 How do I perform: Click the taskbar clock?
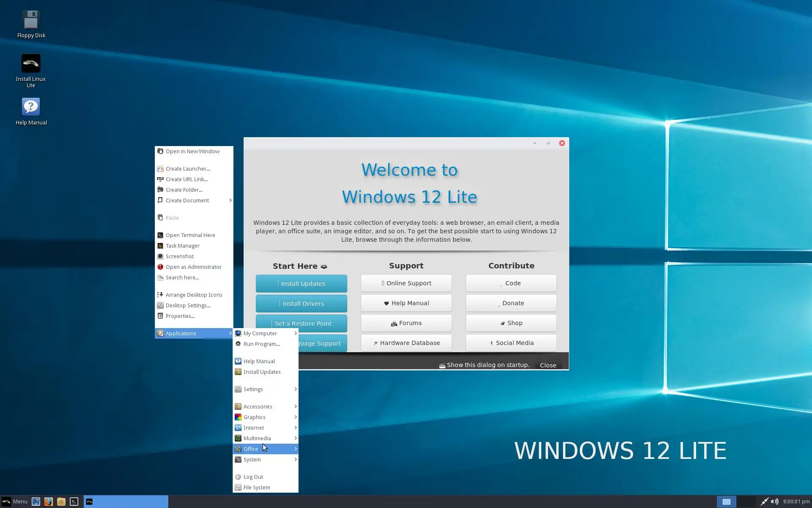click(796, 502)
